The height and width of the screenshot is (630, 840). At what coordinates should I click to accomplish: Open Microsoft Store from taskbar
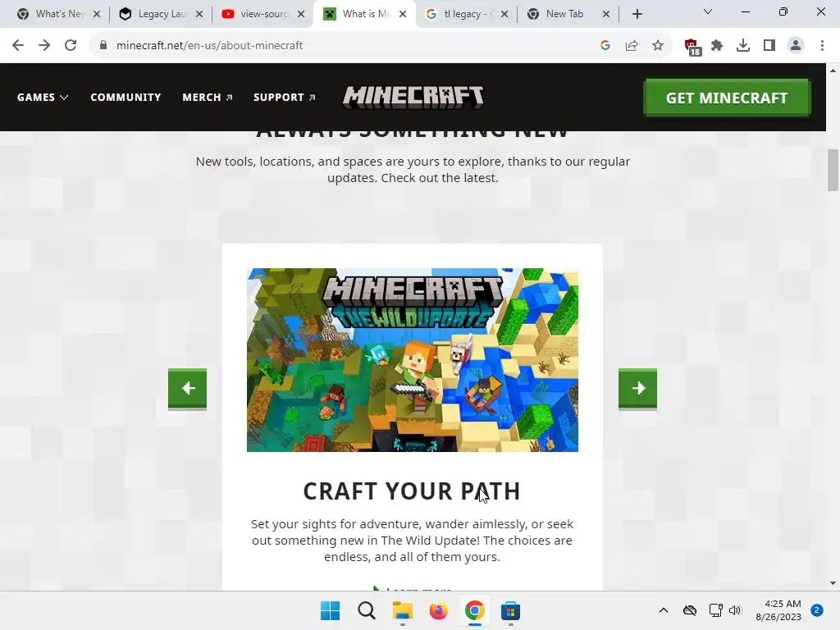point(510,610)
